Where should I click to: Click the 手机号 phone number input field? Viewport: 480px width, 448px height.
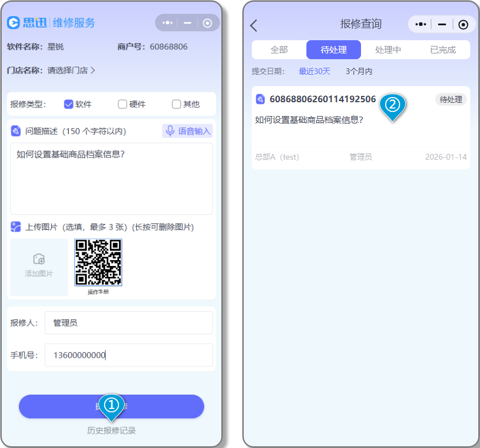pos(128,355)
